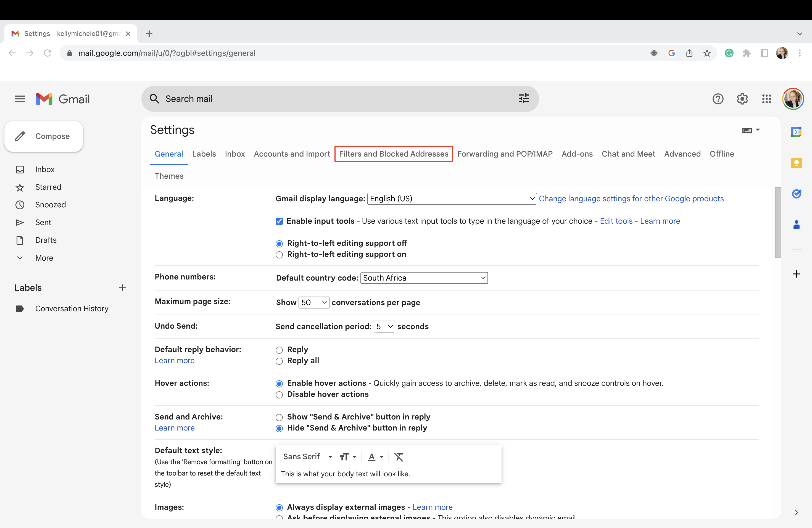Open the Chat and Meet settings tab

(x=628, y=154)
